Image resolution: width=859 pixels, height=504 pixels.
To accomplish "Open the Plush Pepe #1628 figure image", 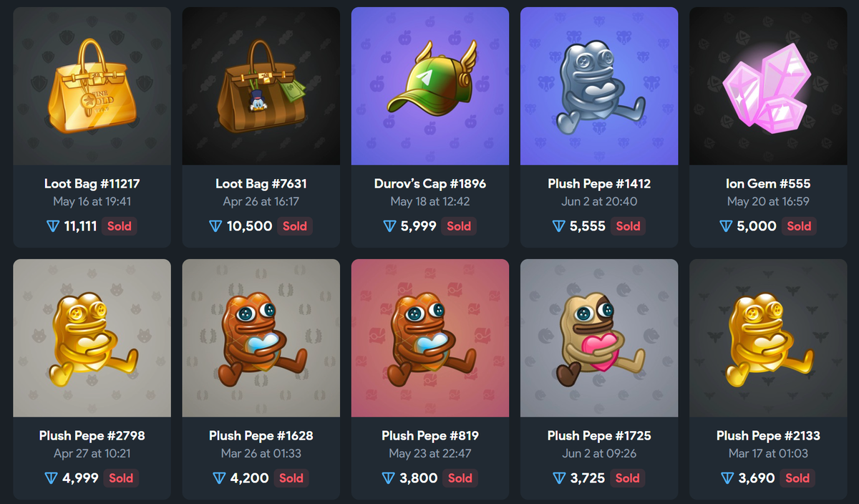I will click(261, 338).
